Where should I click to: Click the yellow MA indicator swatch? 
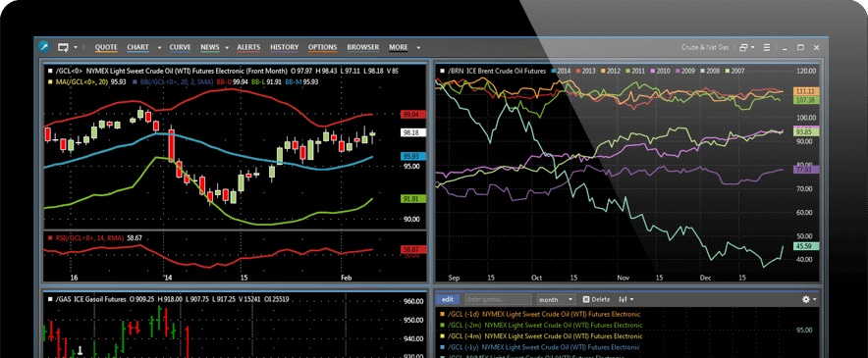(x=50, y=81)
